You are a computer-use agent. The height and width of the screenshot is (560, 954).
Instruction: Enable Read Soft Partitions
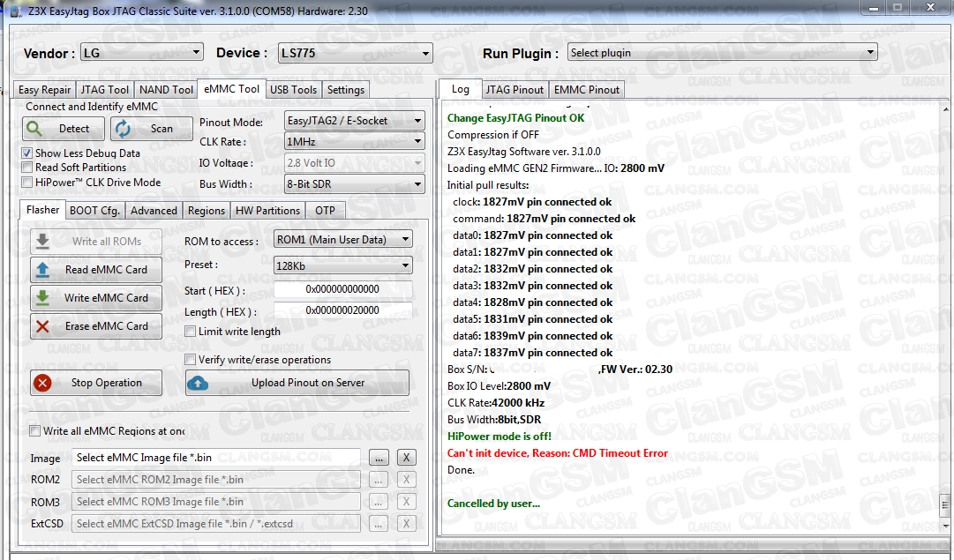(x=26, y=167)
